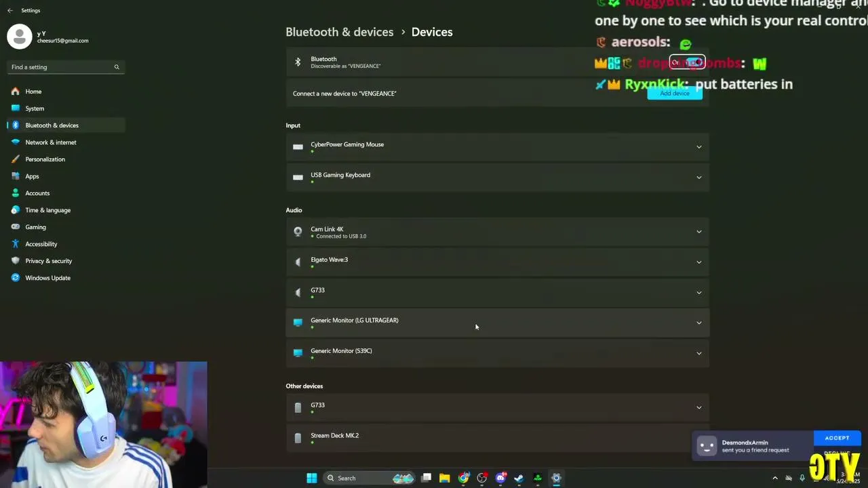Click the 'Other devices' section heading
The width and height of the screenshot is (868, 488).
tap(304, 386)
